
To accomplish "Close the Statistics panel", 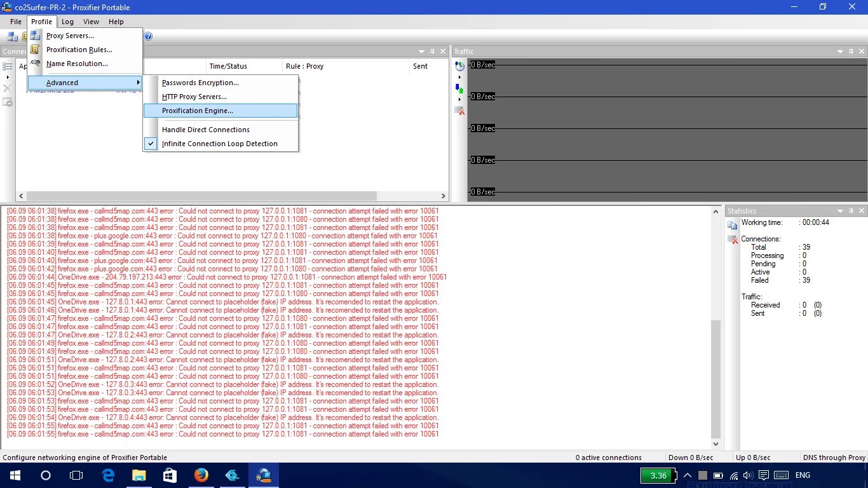I will point(862,210).
